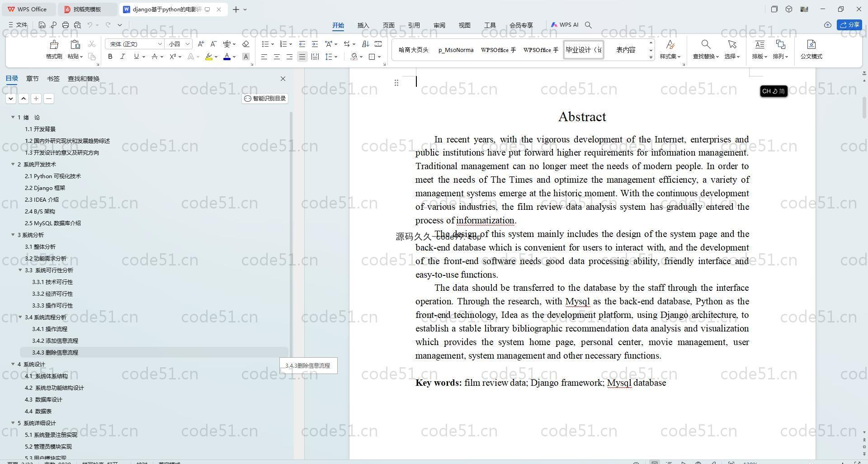The width and height of the screenshot is (868, 464).
Task: Click the search magnifier beside WPS AI
Action: click(588, 25)
